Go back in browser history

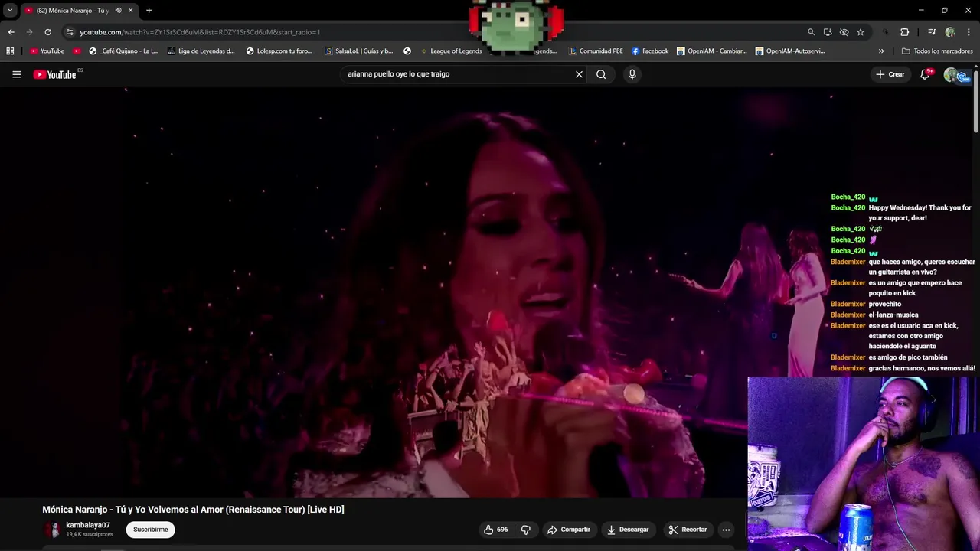pos(11,32)
